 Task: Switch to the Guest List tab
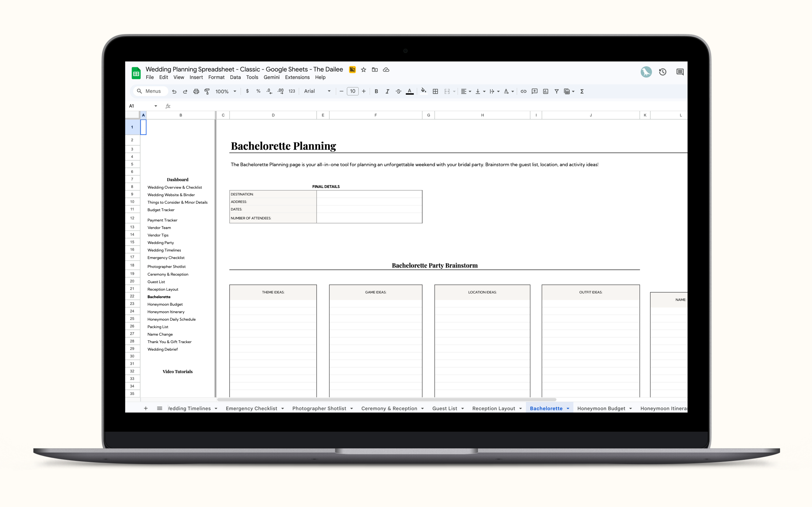coord(444,408)
